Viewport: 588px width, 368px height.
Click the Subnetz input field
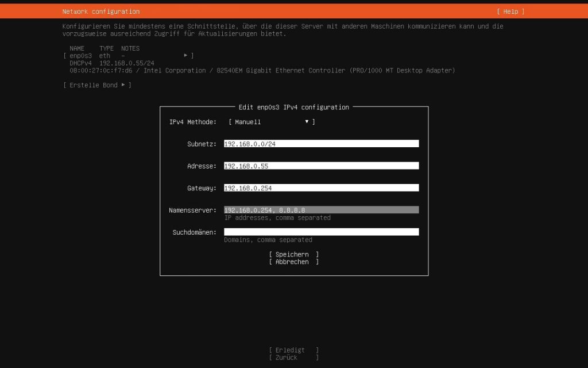tap(322, 144)
